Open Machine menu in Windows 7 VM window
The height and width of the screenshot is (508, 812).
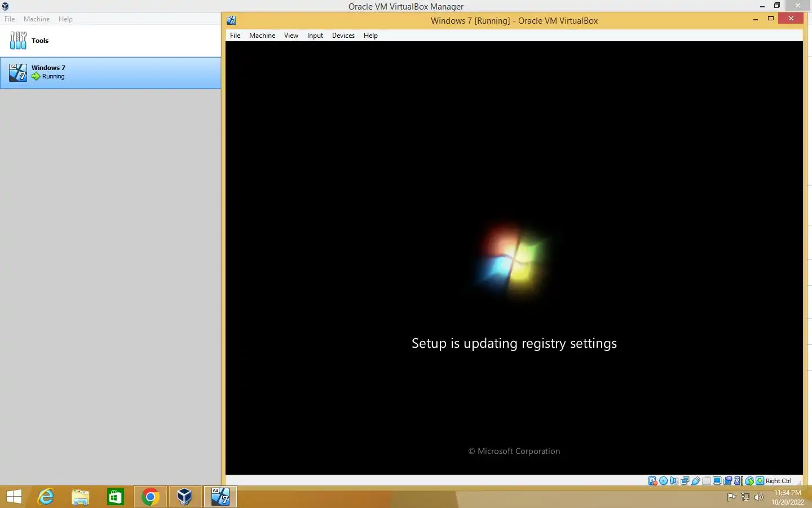tap(262, 35)
